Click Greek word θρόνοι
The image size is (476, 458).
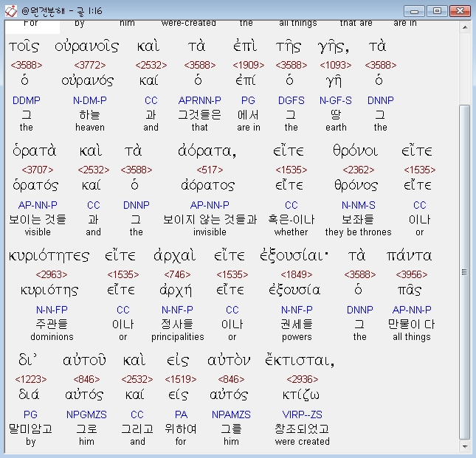tap(356, 150)
